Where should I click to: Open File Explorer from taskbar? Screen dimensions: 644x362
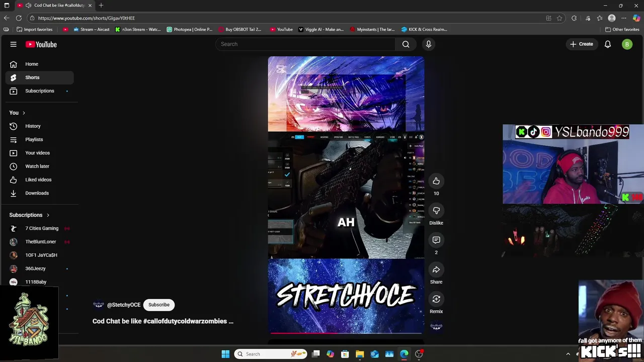point(360,354)
